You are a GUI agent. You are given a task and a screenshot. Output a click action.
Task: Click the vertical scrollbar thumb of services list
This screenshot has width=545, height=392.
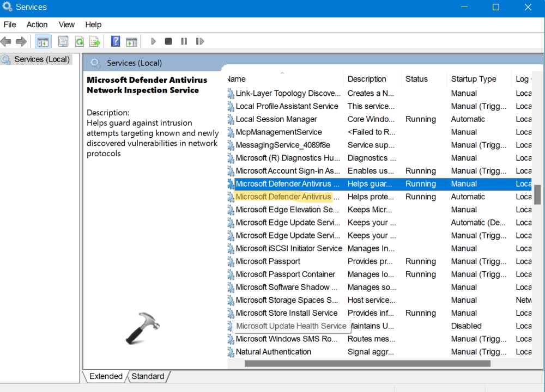click(x=537, y=194)
